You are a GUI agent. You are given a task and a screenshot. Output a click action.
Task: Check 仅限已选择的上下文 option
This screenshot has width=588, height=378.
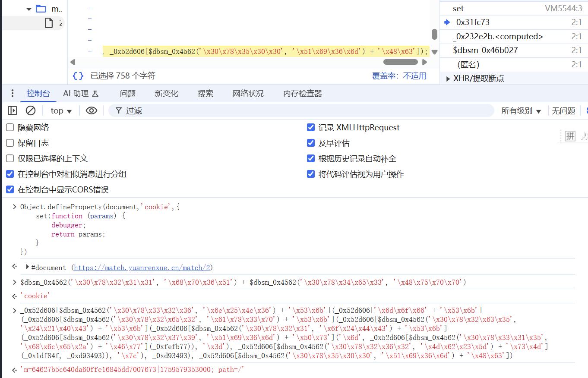point(10,158)
